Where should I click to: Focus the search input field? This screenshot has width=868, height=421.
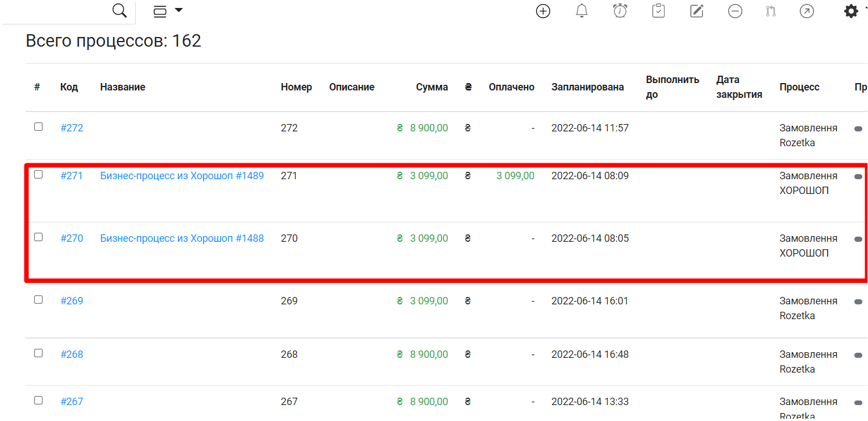click(55, 11)
